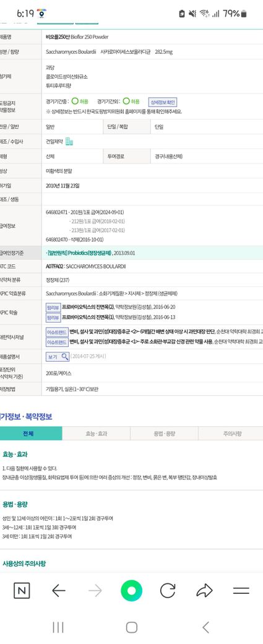Screen dimensions: 263x644
Task: Tap the Android system back button
Action: [x=206, y=627]
